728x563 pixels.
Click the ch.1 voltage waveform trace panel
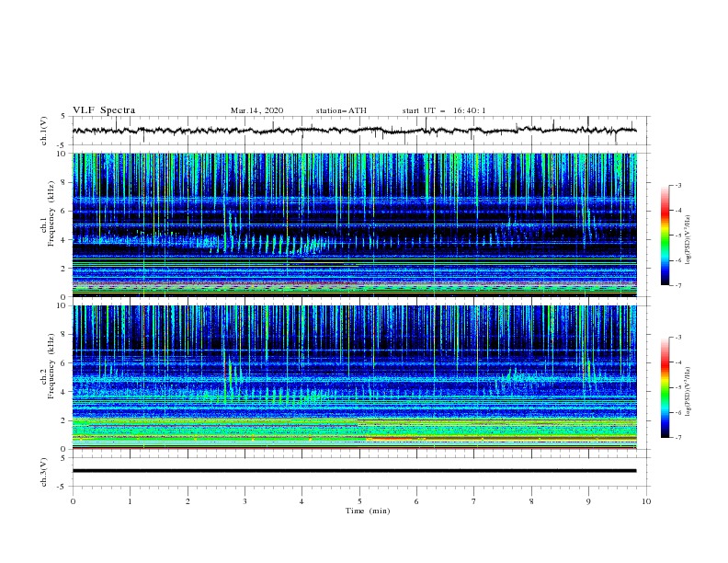360,131
